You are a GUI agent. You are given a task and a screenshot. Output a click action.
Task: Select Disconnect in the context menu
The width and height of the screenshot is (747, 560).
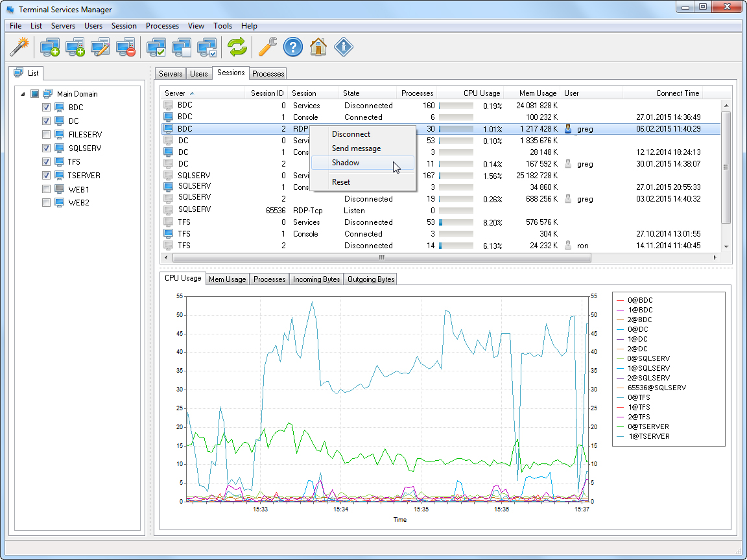click(x=351, y=134)
